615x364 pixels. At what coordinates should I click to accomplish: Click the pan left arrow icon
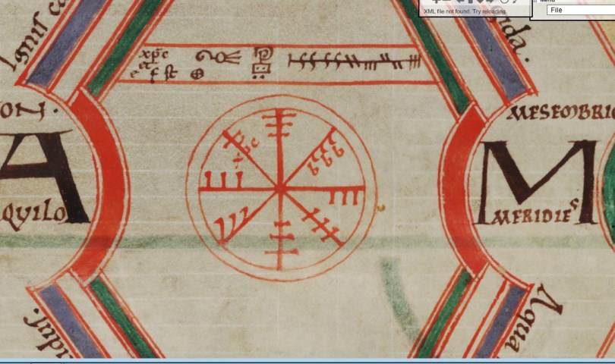pyautogui.click(x=462, y=2)
